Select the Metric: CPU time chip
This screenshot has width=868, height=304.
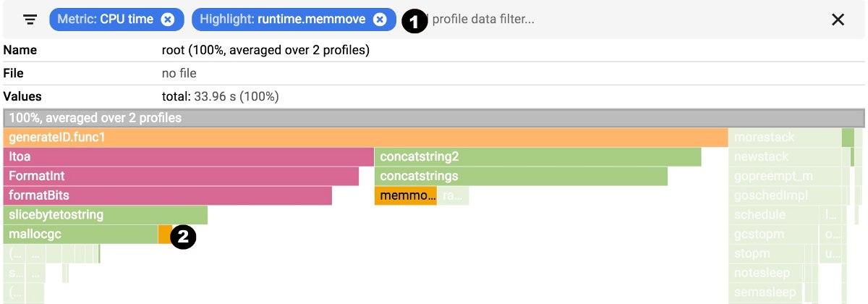106,20
